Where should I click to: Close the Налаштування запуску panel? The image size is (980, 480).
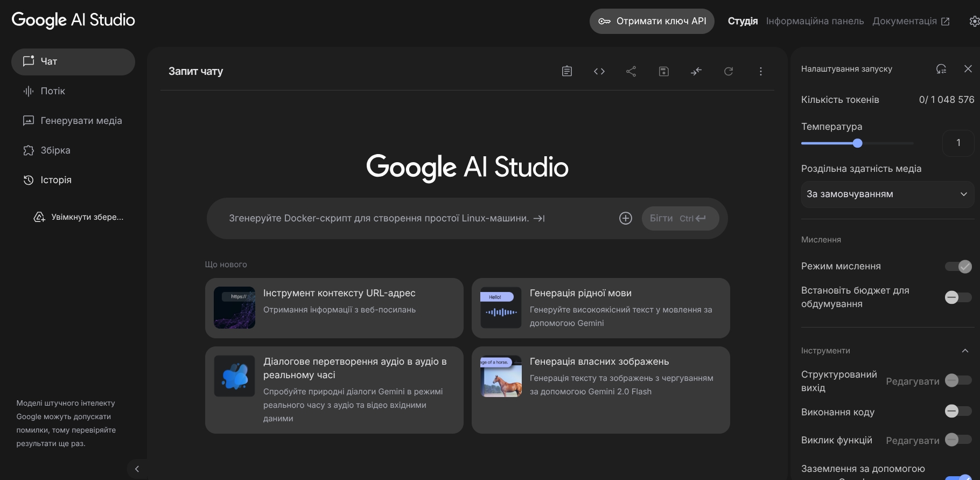968,69
